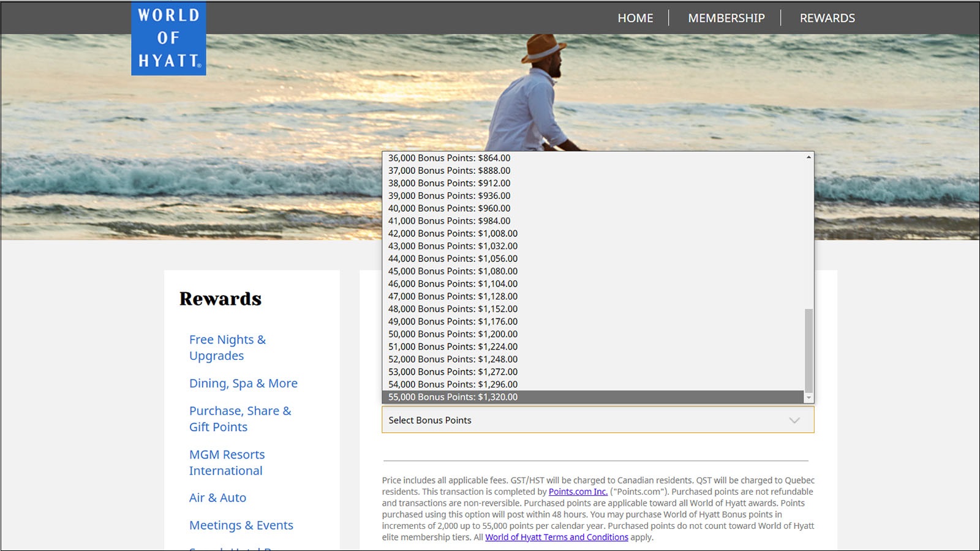Open World of Hyatt Terms and Conditions
Image resolution: width=980 pixels, height=551 pixels.
[557, 537]
